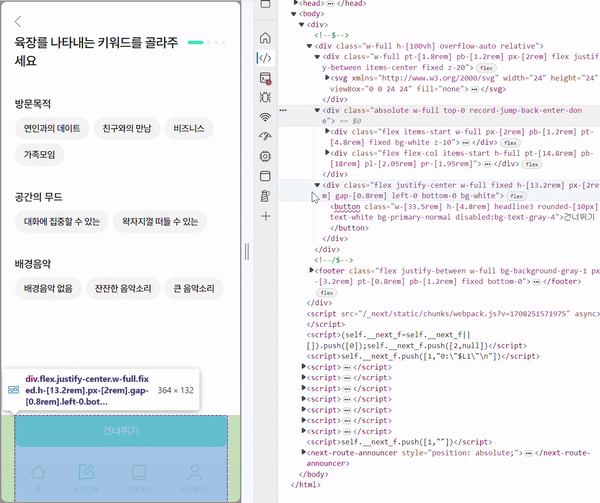Viewport: 600px width, 503px height.
Task: Click the flex badge on justify-between div
Action: (x=486, y=68)
